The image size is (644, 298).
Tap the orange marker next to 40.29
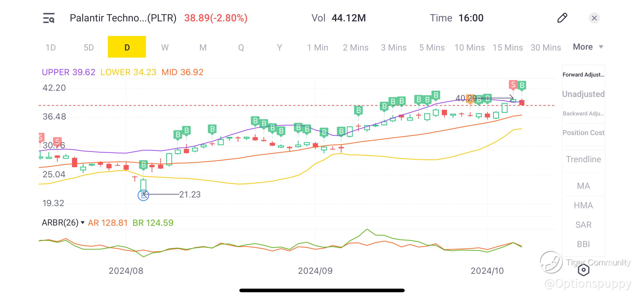(470, 99)
